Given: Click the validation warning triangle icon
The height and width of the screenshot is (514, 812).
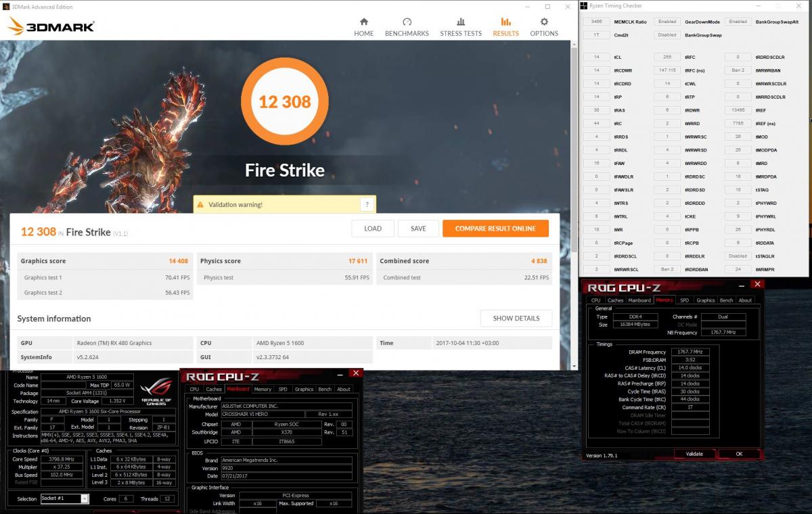Looking at the screenshot, I should [x=200, y=204].
